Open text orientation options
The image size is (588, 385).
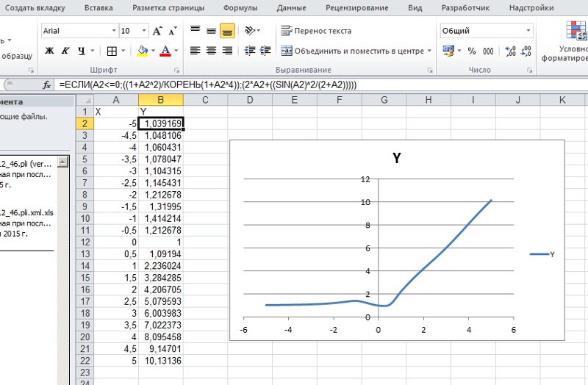coord(252,31)
